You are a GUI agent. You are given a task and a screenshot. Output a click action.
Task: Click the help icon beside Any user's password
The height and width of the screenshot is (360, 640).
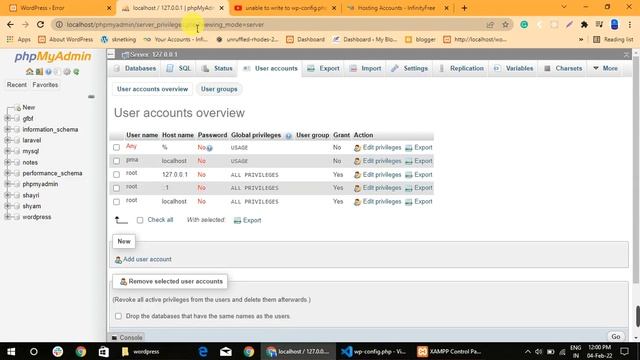point(209,148)
